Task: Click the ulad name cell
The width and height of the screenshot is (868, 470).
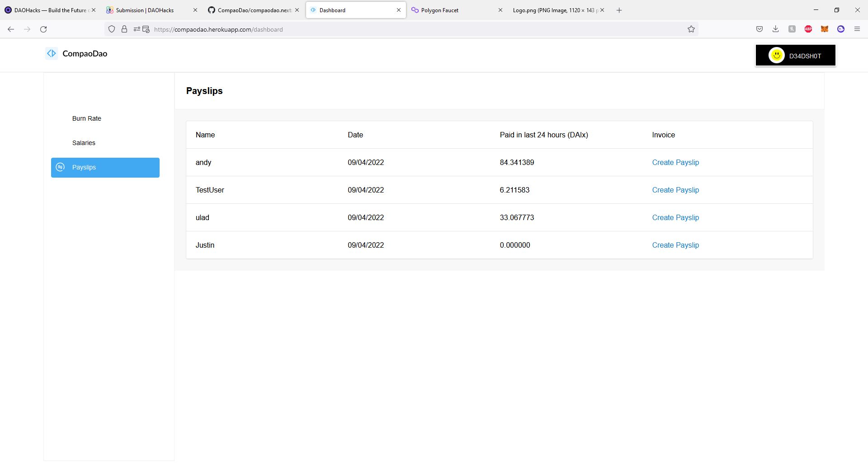Action: tap(202, 217)
